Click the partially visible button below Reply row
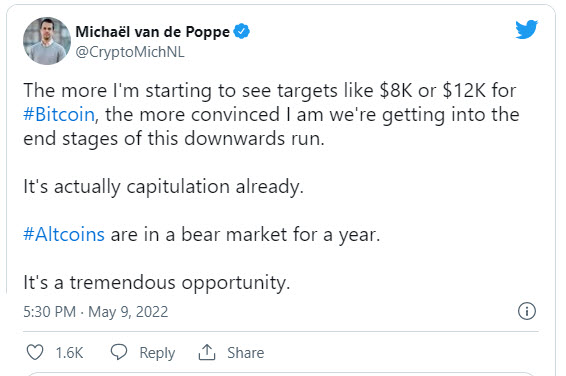This screenshot has width=566, height=376. 281,374
